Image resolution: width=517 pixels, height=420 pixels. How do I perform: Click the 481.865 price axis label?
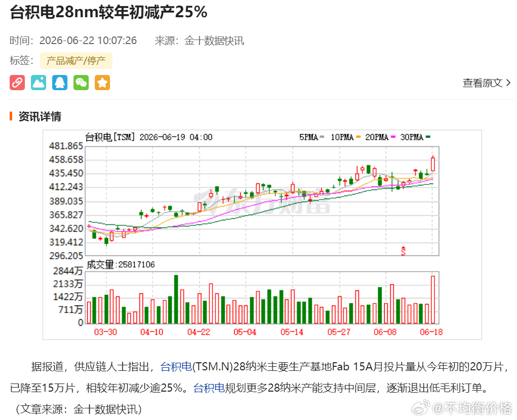66,146
